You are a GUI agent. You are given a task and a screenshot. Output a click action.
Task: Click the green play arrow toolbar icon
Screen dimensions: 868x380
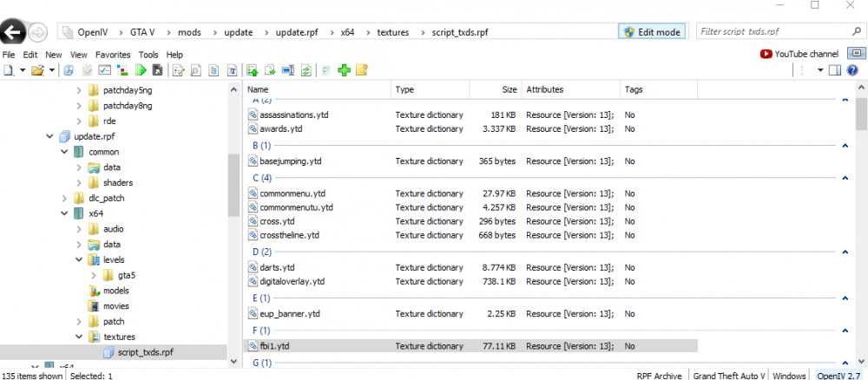(x=140, y=70)
